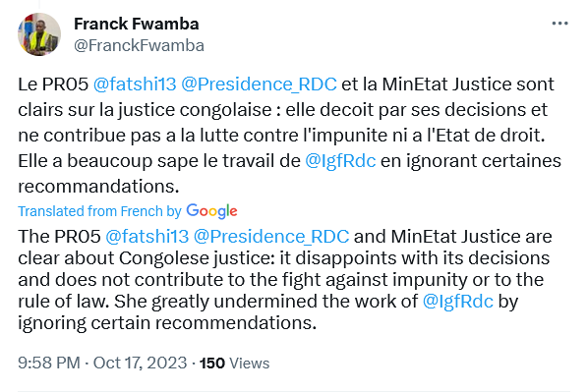Viewport: 588px width, 392px height.
Task: Click the 150 view count number
Action: (212, 364)
